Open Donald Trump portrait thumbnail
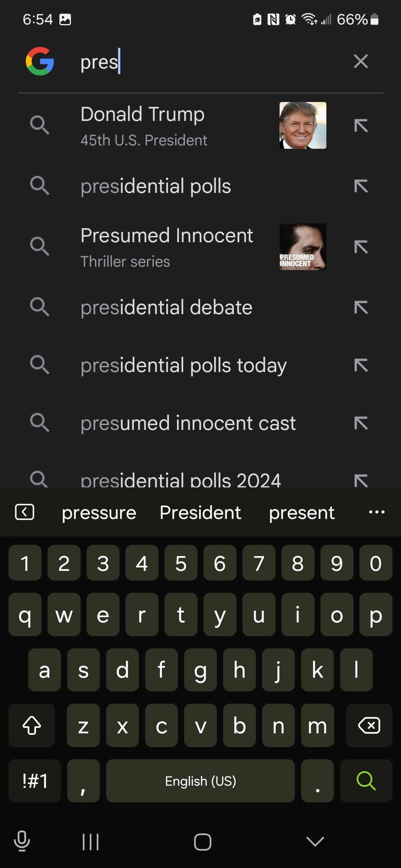The image size is (401, 868). (x=303, y=125)
